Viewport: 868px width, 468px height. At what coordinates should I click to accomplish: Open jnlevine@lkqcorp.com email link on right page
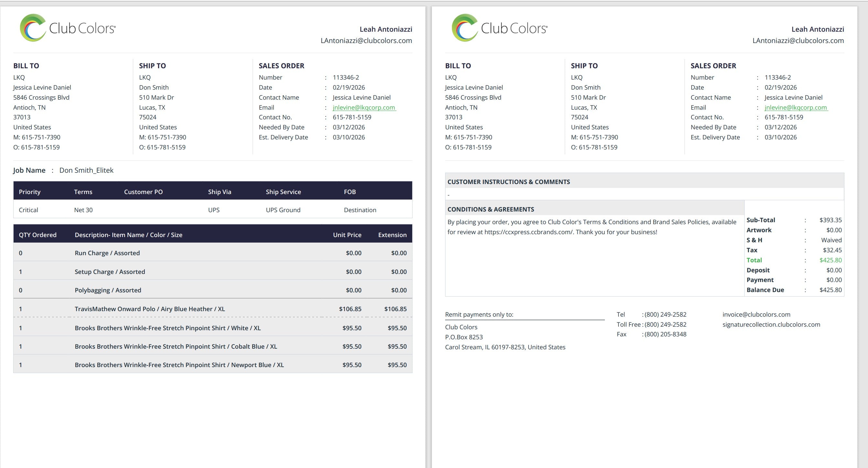[x=796, y=107]
